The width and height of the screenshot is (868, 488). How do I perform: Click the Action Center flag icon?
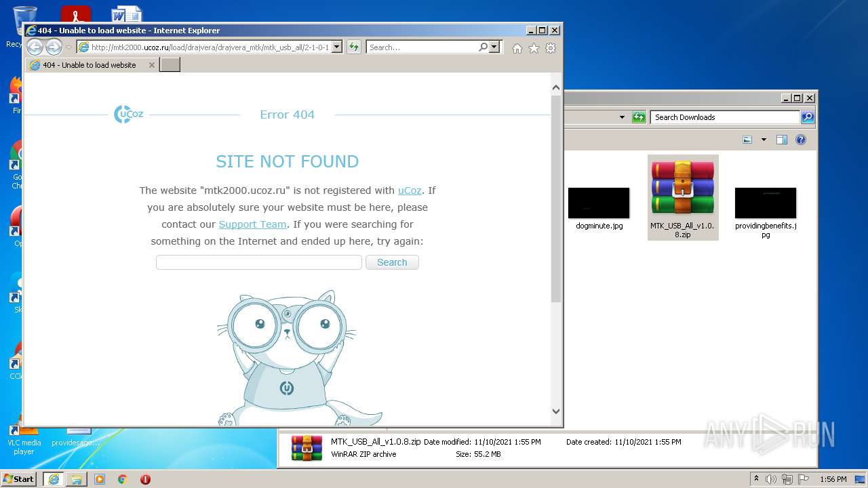[804, 479]
